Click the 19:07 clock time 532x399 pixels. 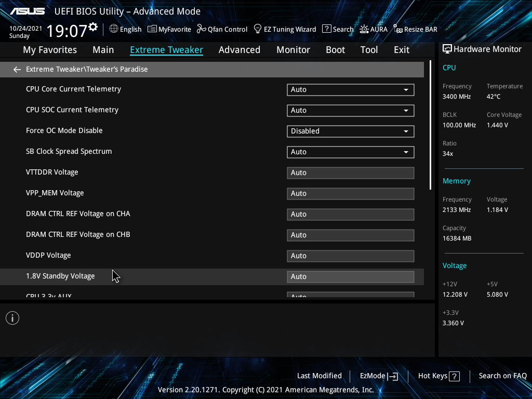(67, 31)
